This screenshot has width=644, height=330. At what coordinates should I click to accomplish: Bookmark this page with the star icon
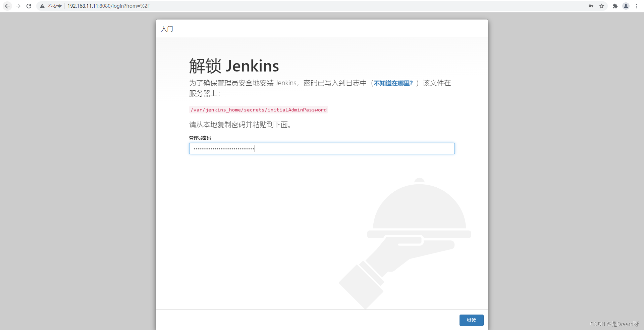click(602, 6)
